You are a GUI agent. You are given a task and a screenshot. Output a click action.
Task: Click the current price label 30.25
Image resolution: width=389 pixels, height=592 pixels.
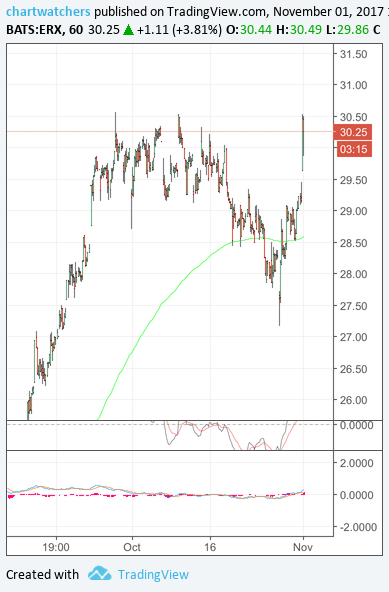[353, 132]
